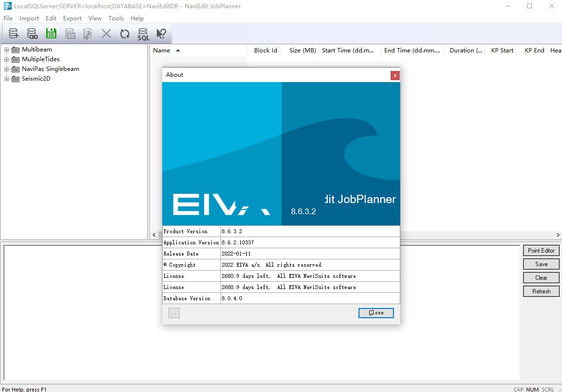Open the database statistics icon

[69, 33]
